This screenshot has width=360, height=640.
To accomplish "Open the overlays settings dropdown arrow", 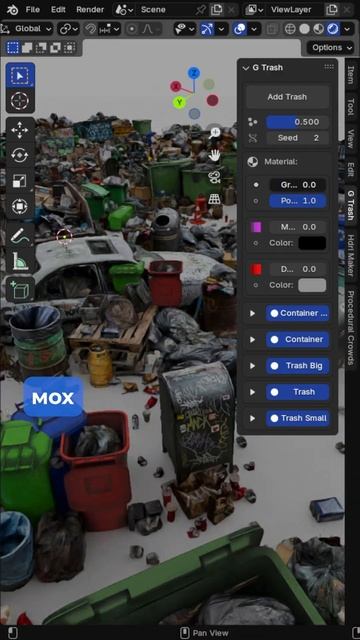I will pos(254,29).
